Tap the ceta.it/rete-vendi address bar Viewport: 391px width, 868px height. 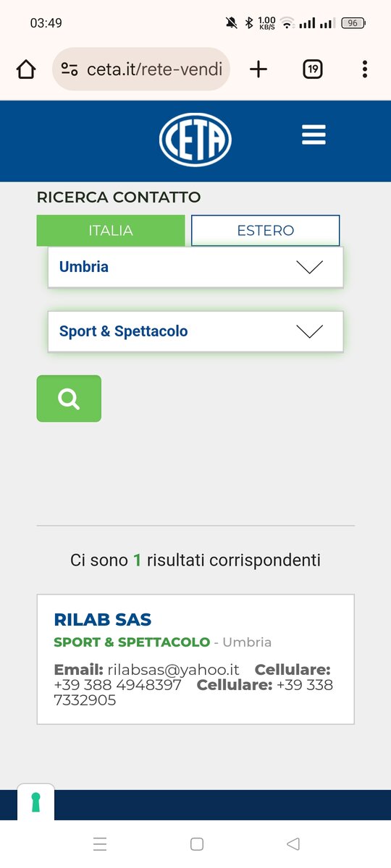141,69
